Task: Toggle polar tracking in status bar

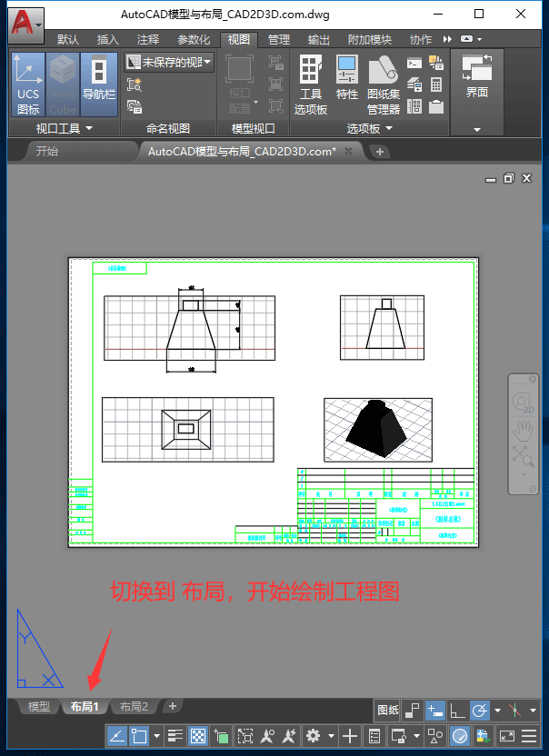Action: (480, 711)
